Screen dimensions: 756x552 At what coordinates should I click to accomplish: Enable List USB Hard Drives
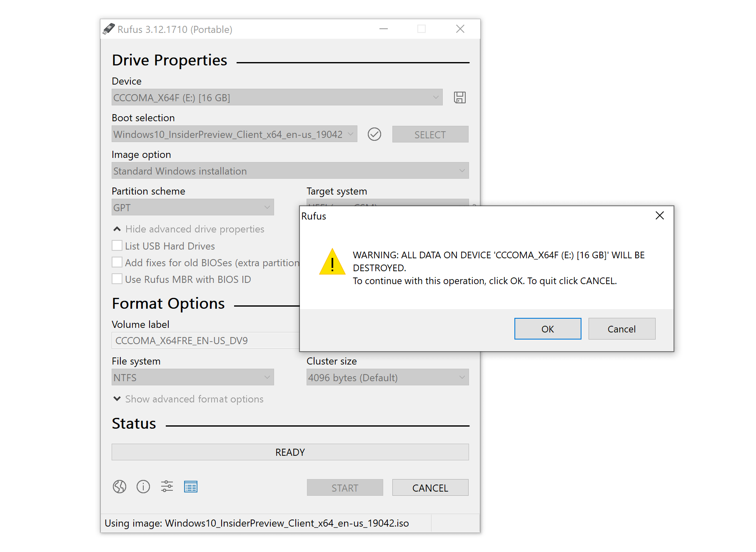click(x=117, y=245)
